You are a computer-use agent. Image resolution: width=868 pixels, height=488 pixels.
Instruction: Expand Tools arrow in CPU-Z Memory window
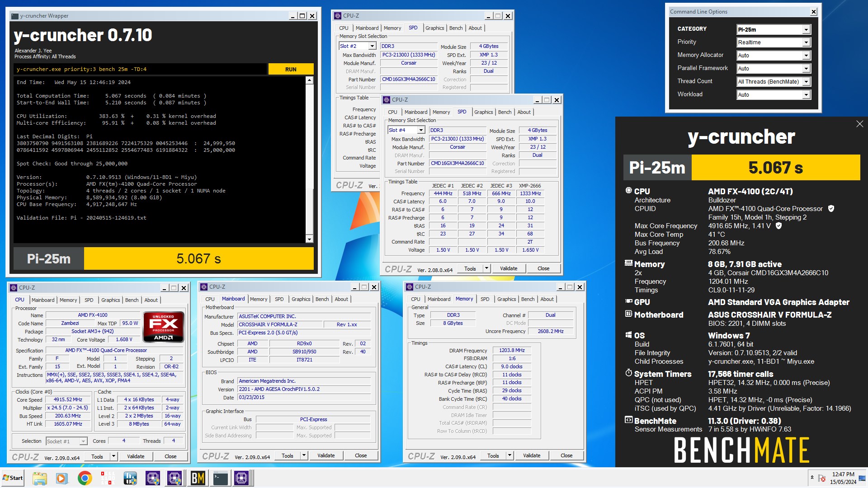(x=509, y=455)
